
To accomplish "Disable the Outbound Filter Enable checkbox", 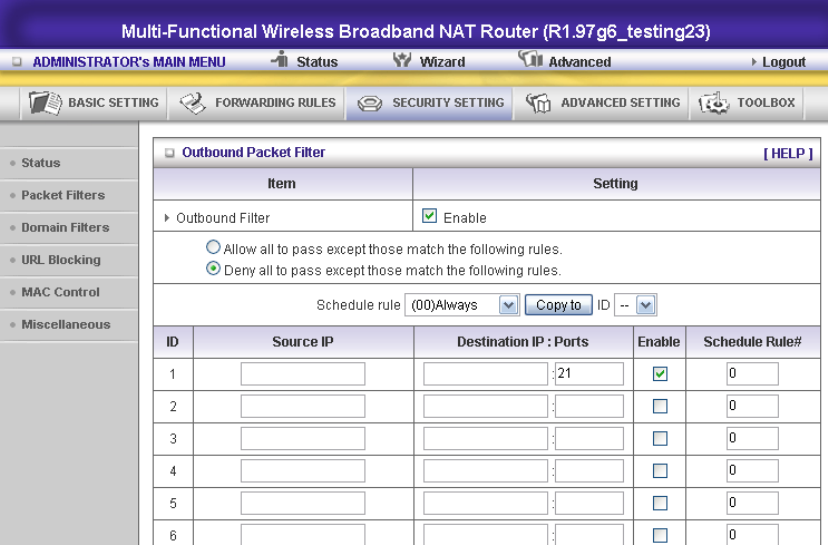I will point(430,216).
